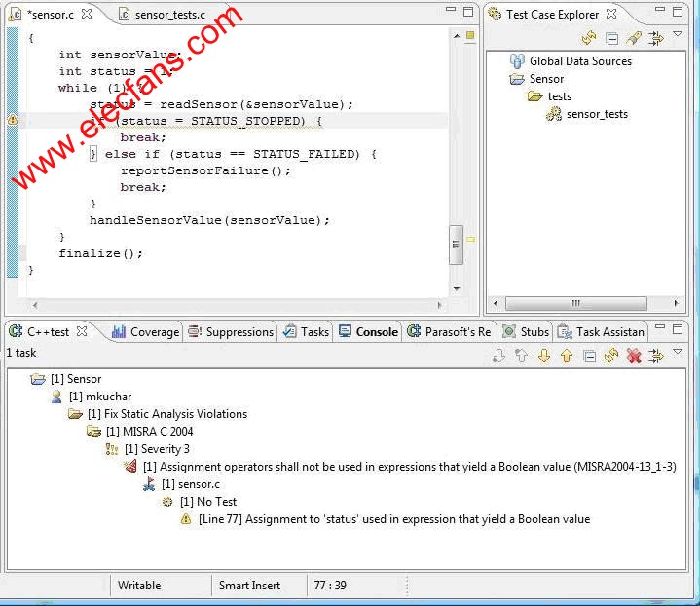Click refresh icon in Test Case Explorer toolbar
Viewport: 700px width, 606px height.
pyautogui.click(x=589, y=38)
